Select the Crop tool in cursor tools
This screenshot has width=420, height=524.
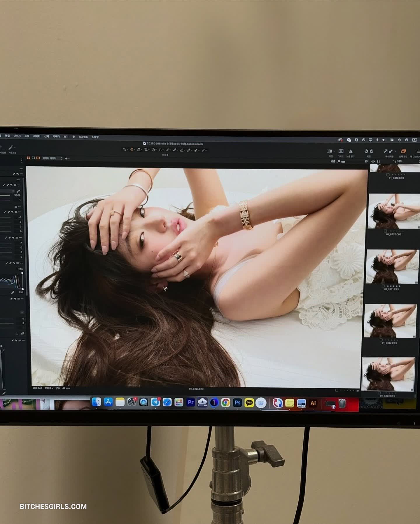146,150
